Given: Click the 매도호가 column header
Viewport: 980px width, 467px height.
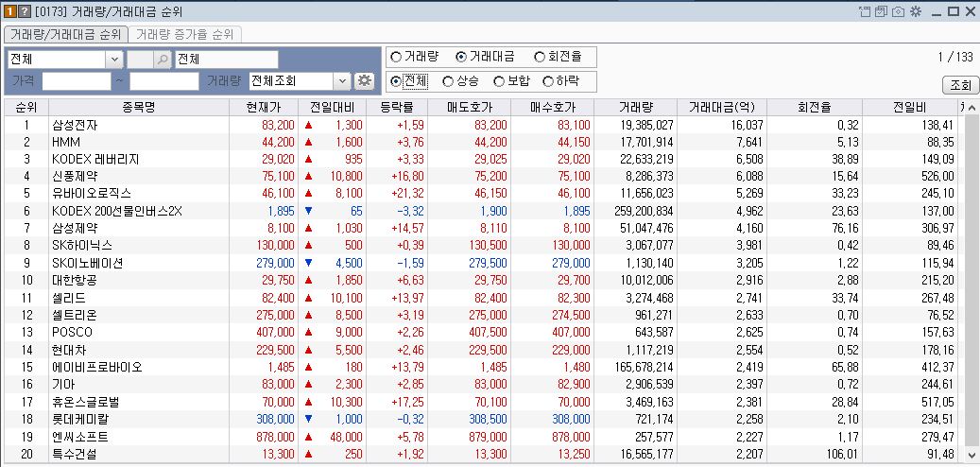Looking at the screenshot, I should 470,108.
